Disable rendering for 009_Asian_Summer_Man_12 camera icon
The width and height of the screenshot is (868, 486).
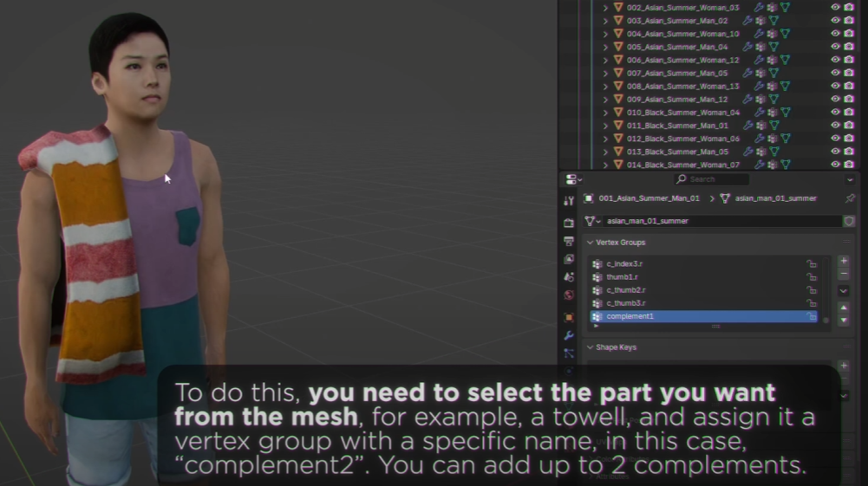[849, 100]
